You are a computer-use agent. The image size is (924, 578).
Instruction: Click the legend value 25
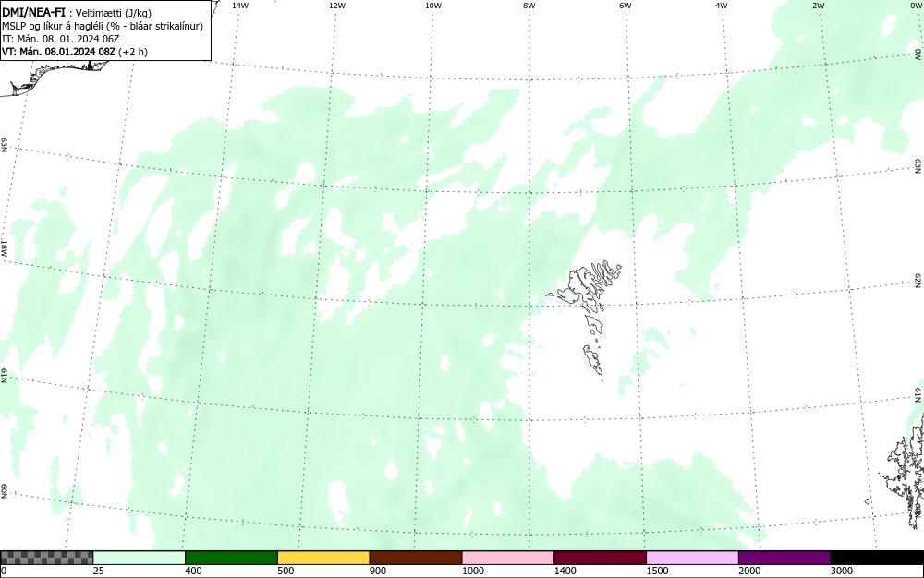click(99, 571)
